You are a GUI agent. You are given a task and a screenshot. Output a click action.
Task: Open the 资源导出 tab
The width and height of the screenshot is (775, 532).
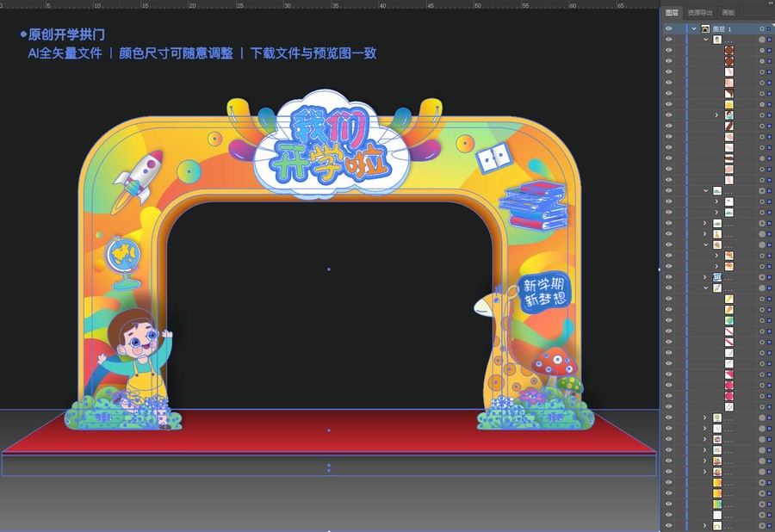click(x=700, y=12)
